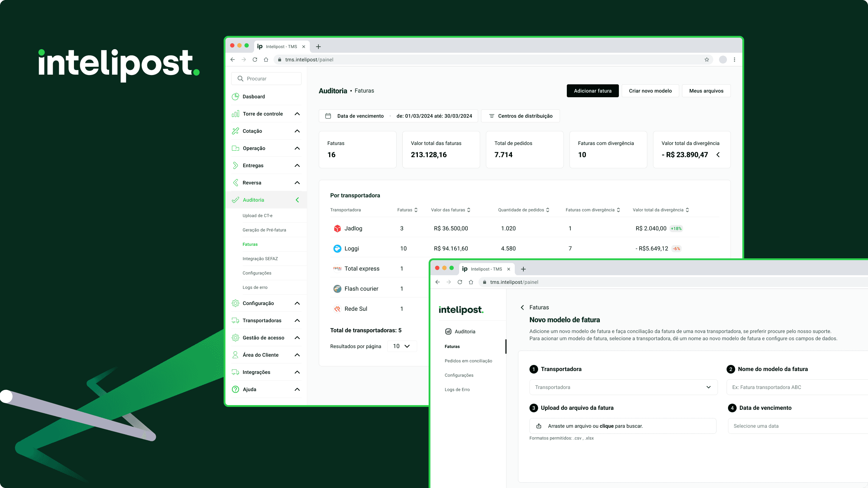Click the Criar novo modelo button
The width and height of the screenshot is (868, 488).
[x=650, y=91]
